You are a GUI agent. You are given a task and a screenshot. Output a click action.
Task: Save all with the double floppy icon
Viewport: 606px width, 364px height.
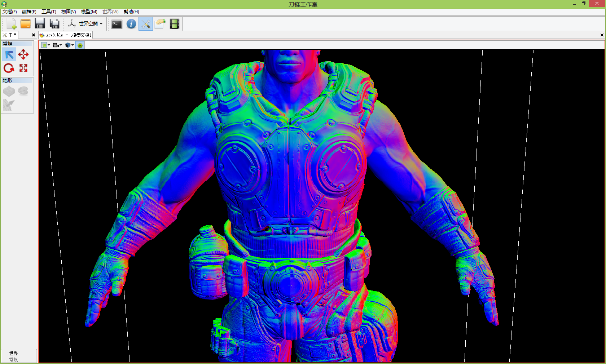point(54,24)
